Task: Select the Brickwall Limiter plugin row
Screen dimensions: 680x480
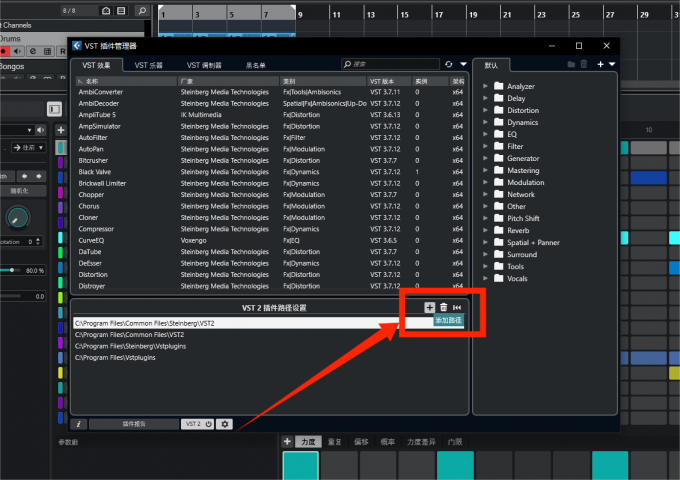Action: coord(270,183)
